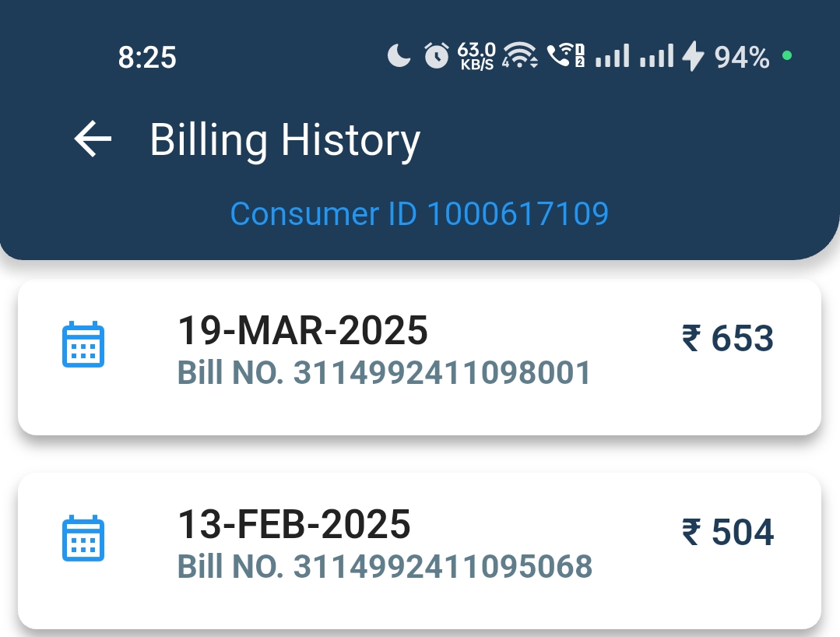Tap the ₹ 504 amount
Screen dimensions: 840x637
click(727, 533)
